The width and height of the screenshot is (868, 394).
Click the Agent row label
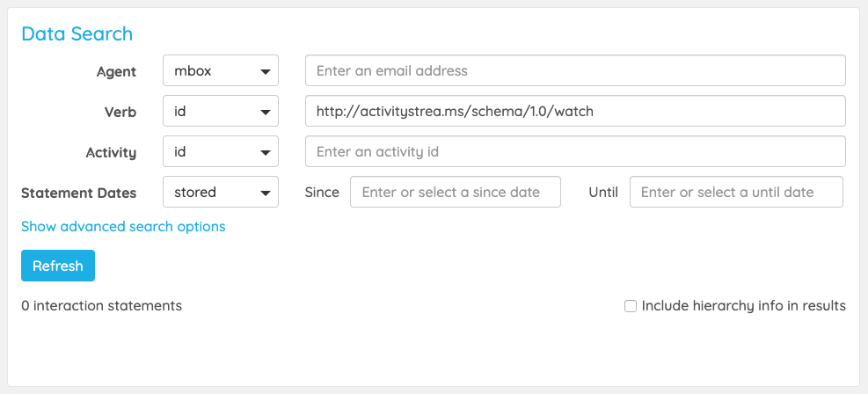pos(116,72)
